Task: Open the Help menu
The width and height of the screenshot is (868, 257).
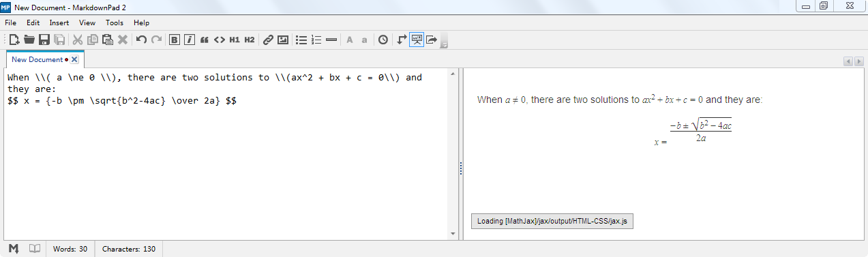Action: (142, 22)
